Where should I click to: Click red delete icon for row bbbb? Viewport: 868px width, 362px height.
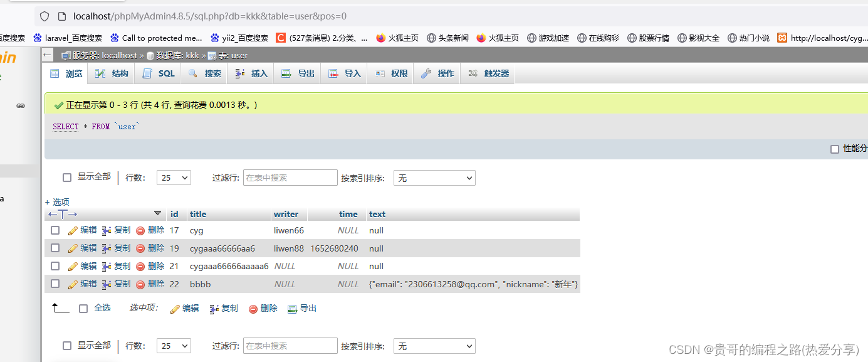click(x=140, y=284)
